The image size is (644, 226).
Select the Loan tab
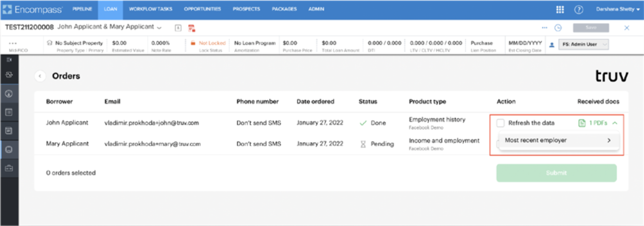click(x=110, y=9)
